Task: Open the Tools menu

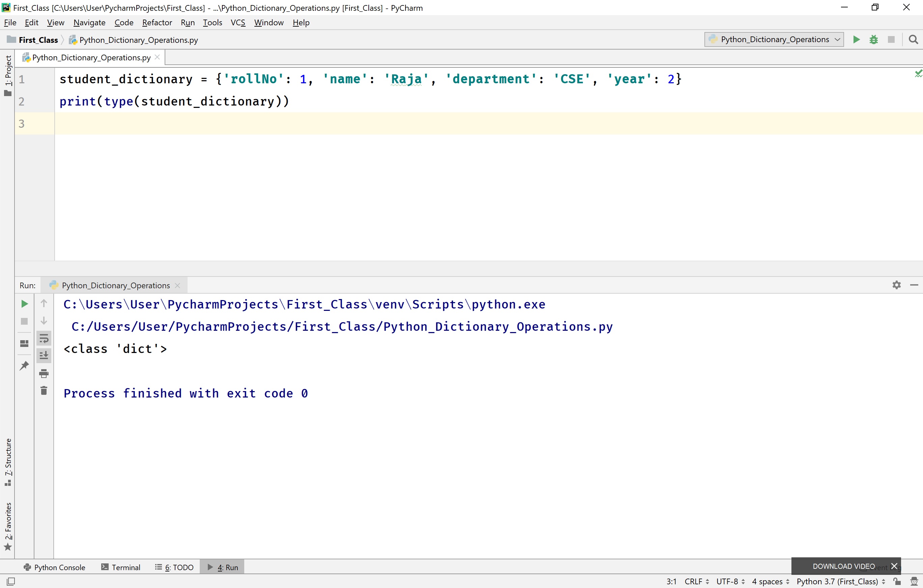Action: (x=212, y=23)
